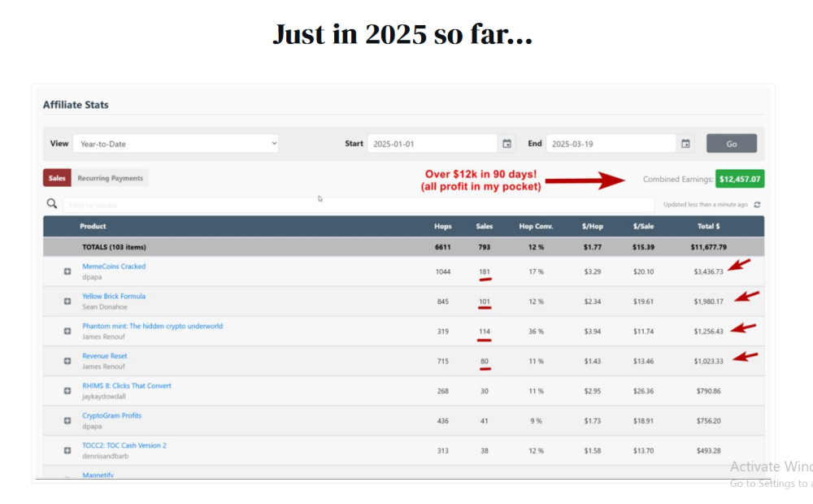Screen dimensions: 813x504
Task: Click the magnifying glass search icon
Action: click(x=52, y=204)
